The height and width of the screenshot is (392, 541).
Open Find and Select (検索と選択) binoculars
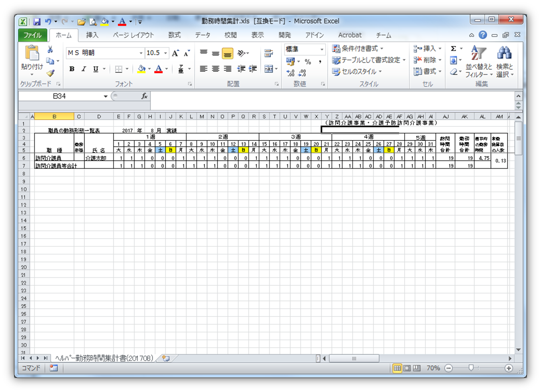tap(505, 62)
